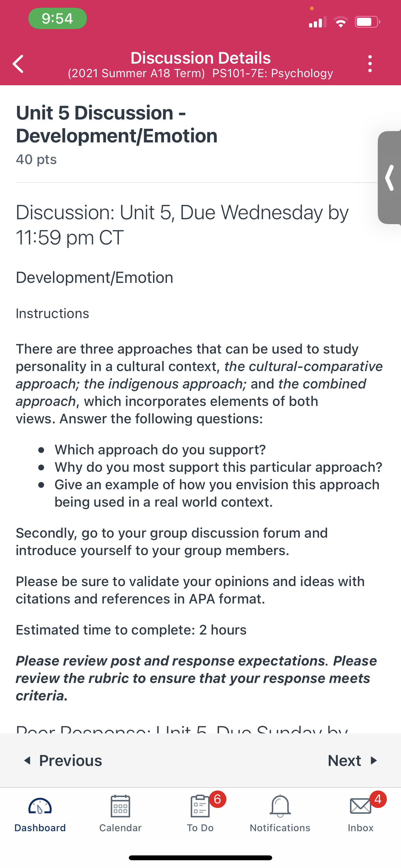
Task: Tap the To Do badge showing 6
Action: 218,799
